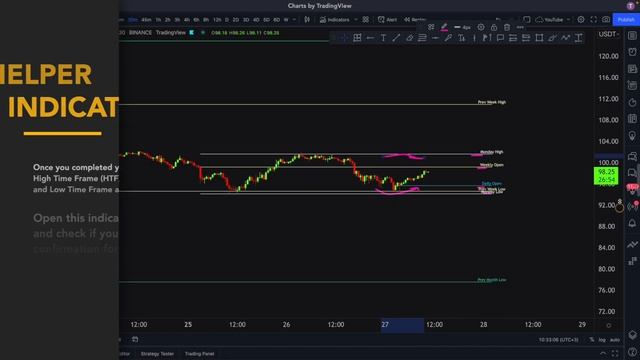This screenshot has width=640, height=360.
Task: Select the 4h timeframe
Action: coord(187,20)
